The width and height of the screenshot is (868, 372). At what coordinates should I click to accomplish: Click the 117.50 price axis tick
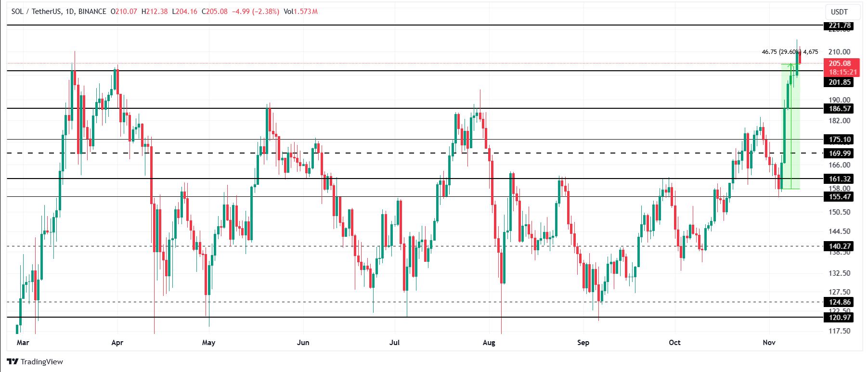click(839, 331)
